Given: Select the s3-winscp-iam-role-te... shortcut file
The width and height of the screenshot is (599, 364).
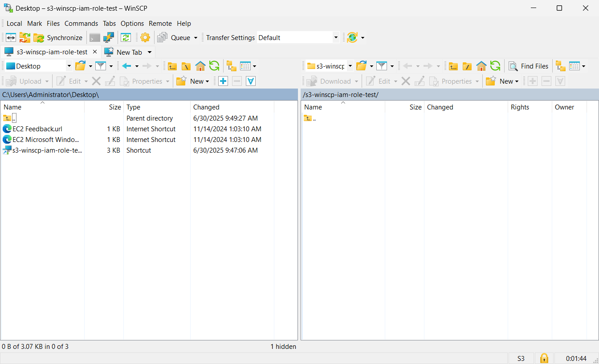Looking at the screenshot, I should click(x=42, y=150).
